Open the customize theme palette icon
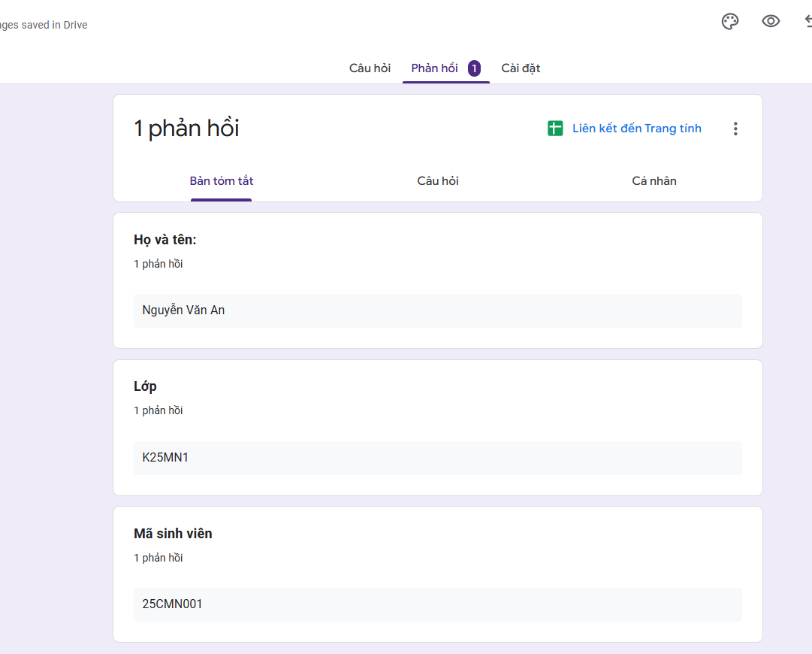Image resolution: width=812 pixels, height=654 pixels. tap(729, 22)
